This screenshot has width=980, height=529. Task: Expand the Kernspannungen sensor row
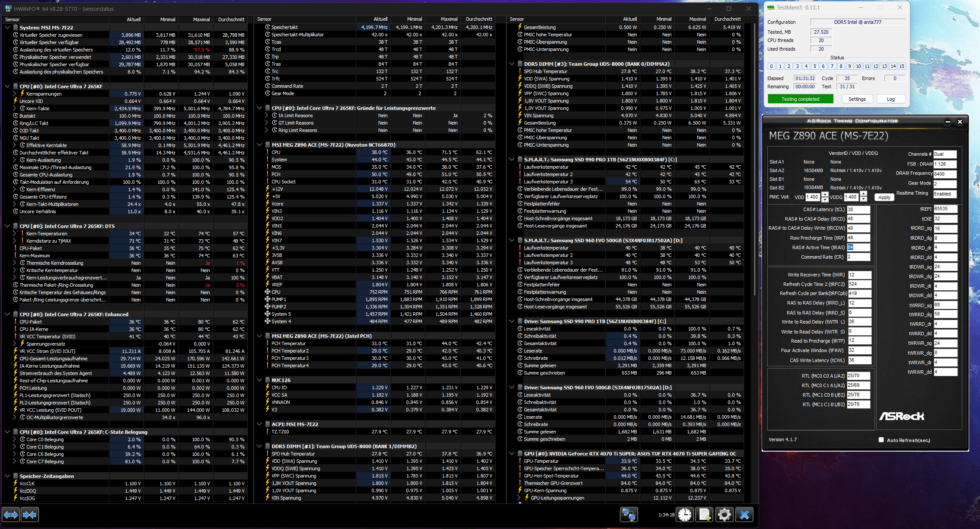[x=14, y=93]
